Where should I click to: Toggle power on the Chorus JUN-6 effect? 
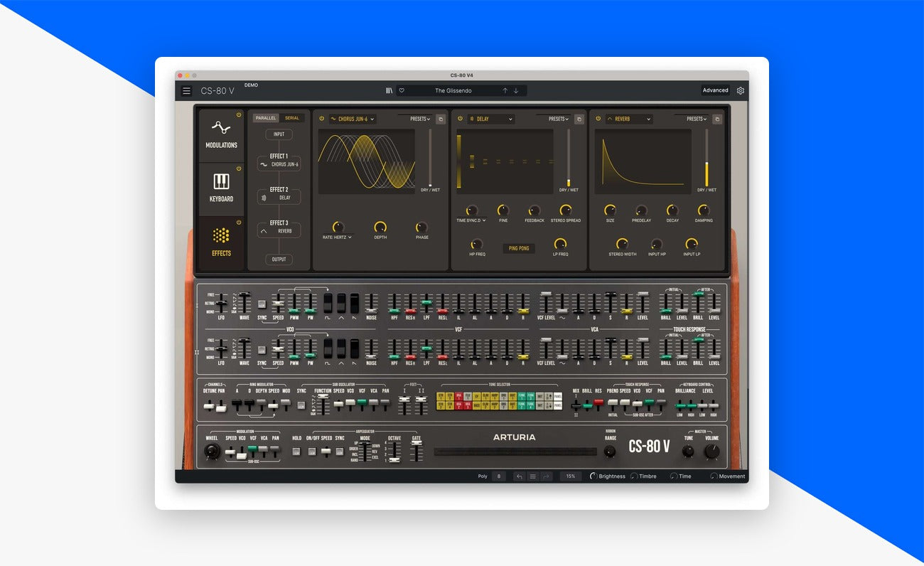pos(321,119)
